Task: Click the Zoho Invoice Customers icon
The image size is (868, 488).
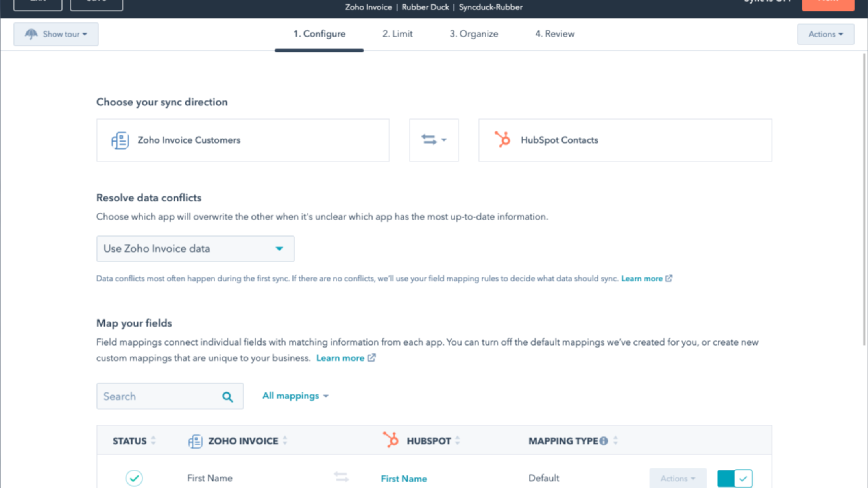Action: pyautogui.click(x=120, y=140)
